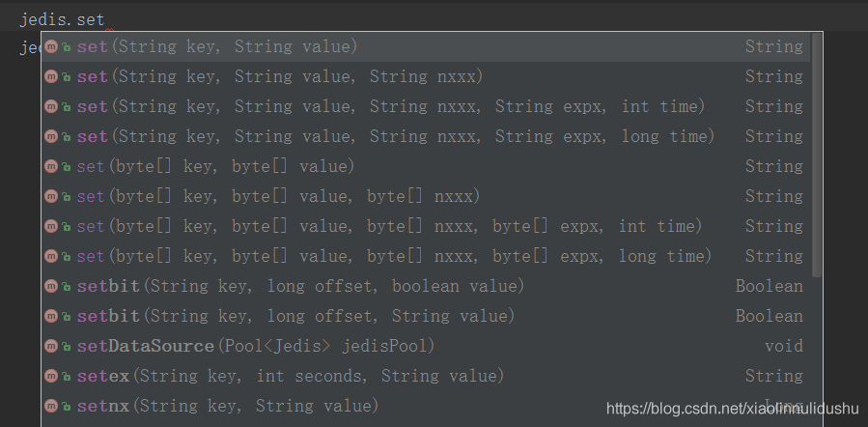Click method icon of set(byte[] key, byte[] value)
Screen dimensions: 868x427
point(52,166)
